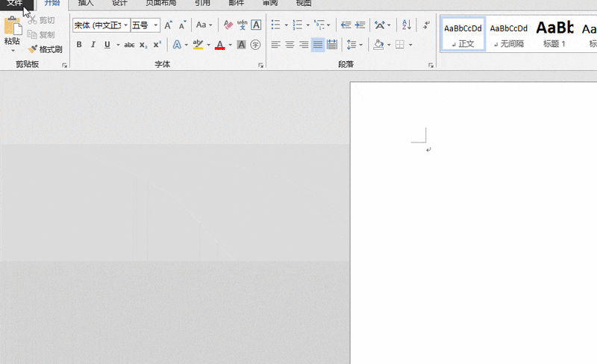Open the font name dropdown 宋体

tap(126, 25)
